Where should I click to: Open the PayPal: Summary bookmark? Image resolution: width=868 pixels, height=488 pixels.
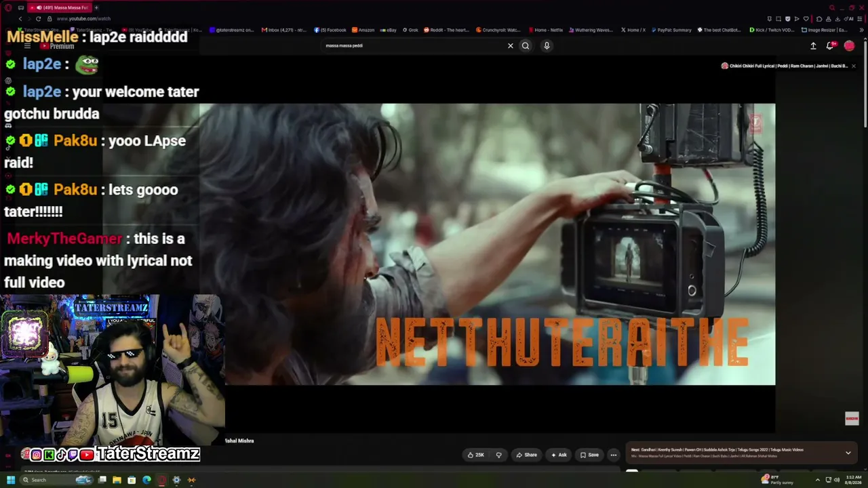point(671,30)
